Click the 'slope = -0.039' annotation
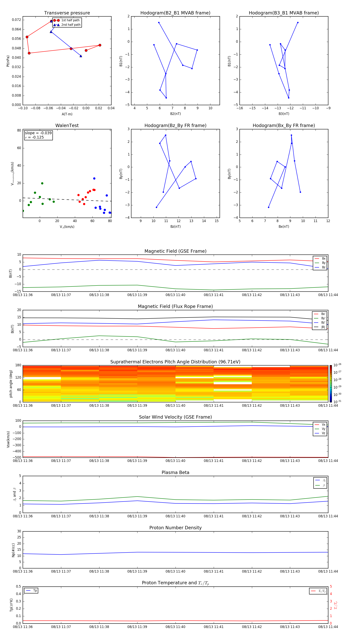The height and width of the screenshot is (644, 351). (x=38, y=133)
